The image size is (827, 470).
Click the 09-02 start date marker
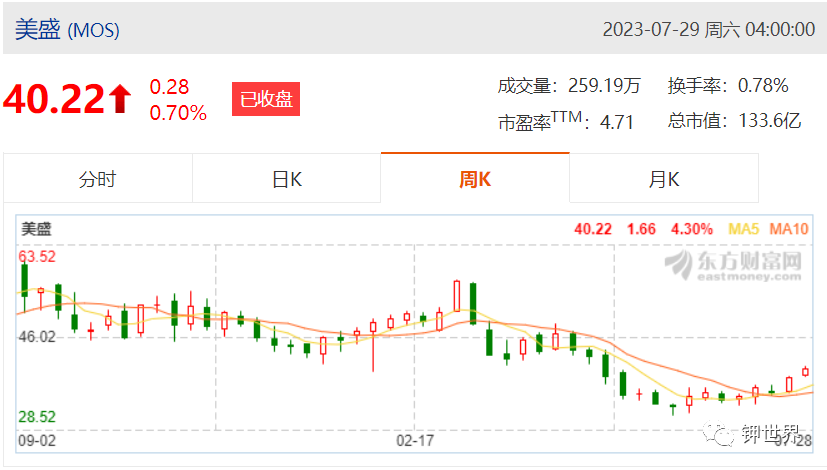(37, 440)
